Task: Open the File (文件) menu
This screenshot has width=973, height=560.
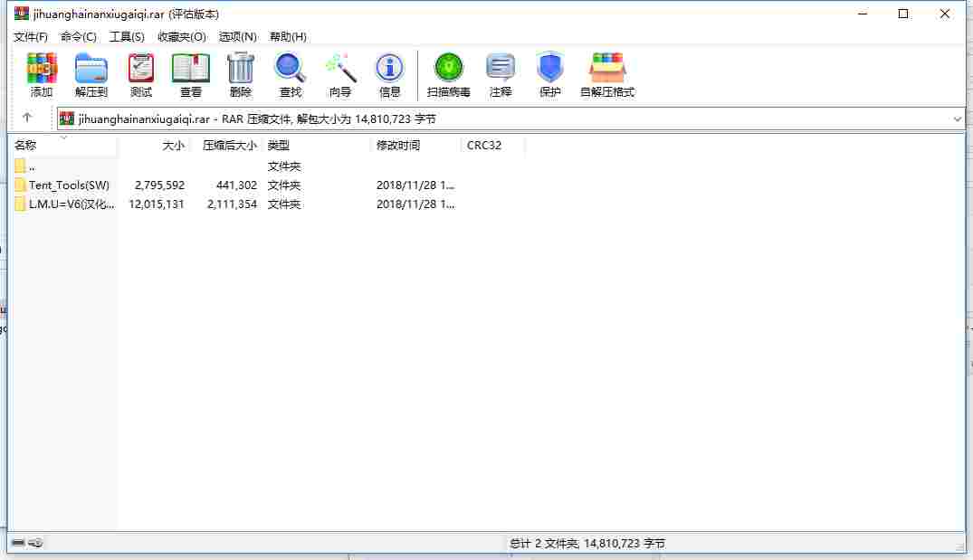Action: (31, 36)
